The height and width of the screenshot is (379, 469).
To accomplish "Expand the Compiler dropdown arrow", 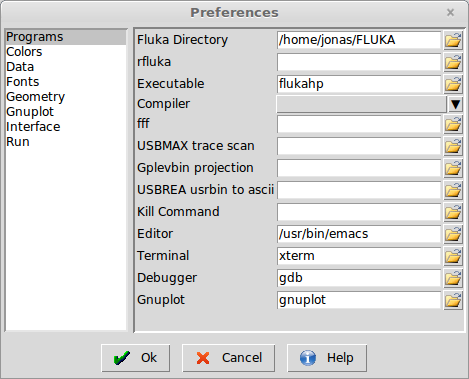I will [455, 104].
